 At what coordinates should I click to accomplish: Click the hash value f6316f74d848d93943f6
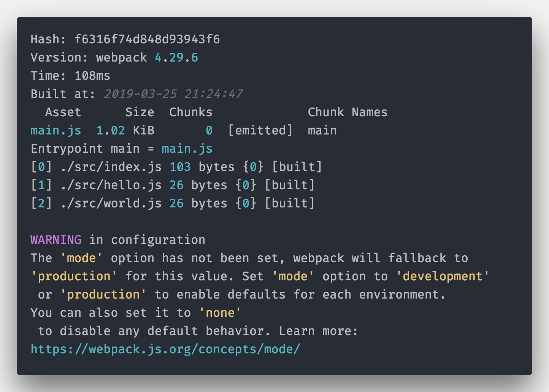click(147, 39)
